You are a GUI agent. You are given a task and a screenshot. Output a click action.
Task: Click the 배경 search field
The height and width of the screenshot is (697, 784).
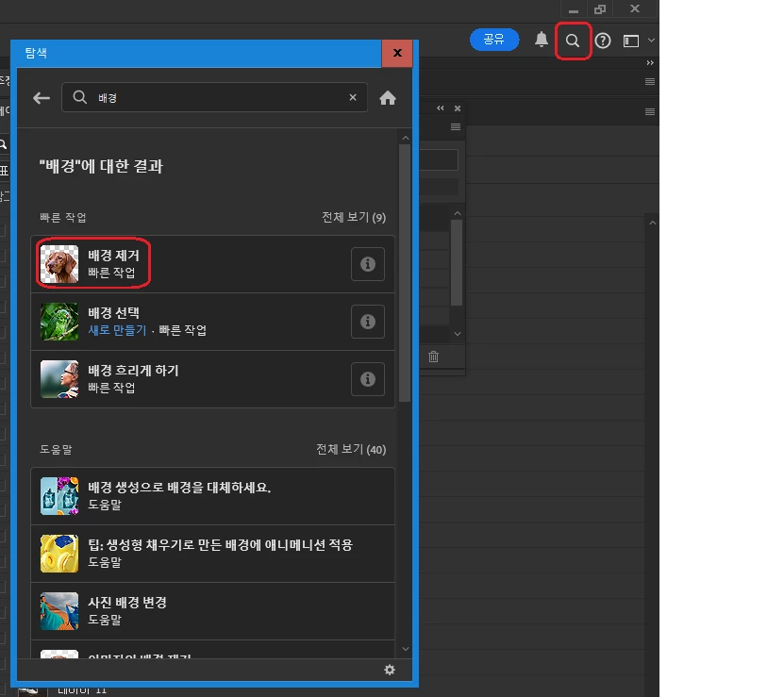[x=214, y=97]
